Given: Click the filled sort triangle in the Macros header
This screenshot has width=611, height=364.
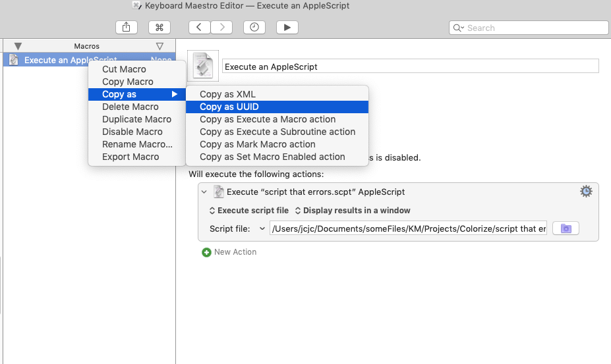Looking at the screenshot, I should (18, 46).
